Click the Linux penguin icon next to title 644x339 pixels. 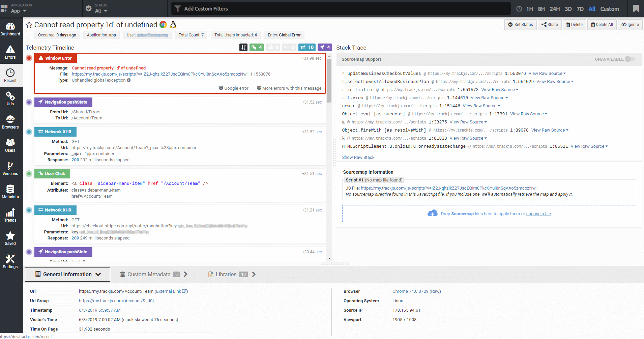(173, 25)
